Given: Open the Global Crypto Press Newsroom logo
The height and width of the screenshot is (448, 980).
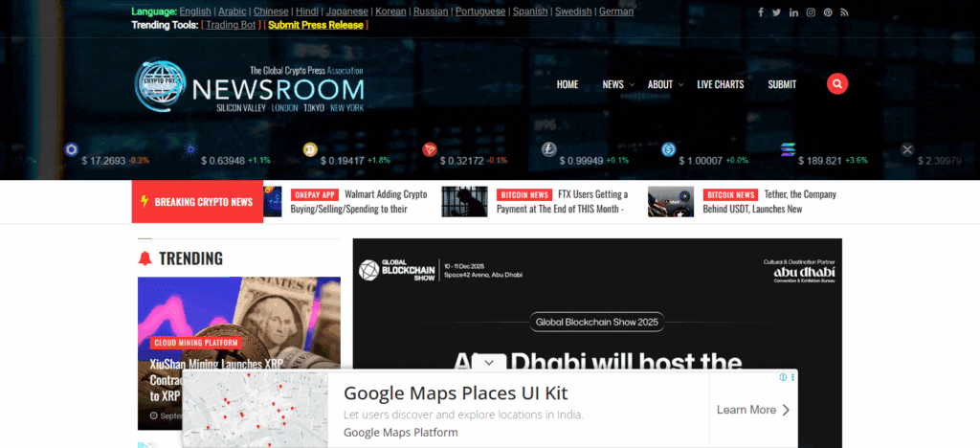Looking at the screenshot, I should click(250, 88).
